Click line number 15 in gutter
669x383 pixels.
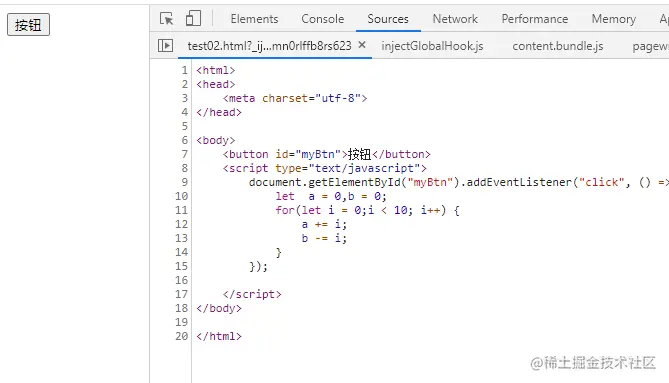[x=181, y=266]
